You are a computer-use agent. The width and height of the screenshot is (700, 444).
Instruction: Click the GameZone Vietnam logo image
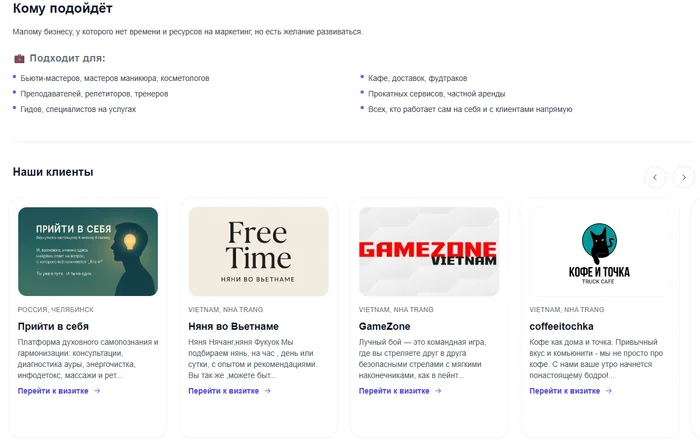(x=429, y=251)
